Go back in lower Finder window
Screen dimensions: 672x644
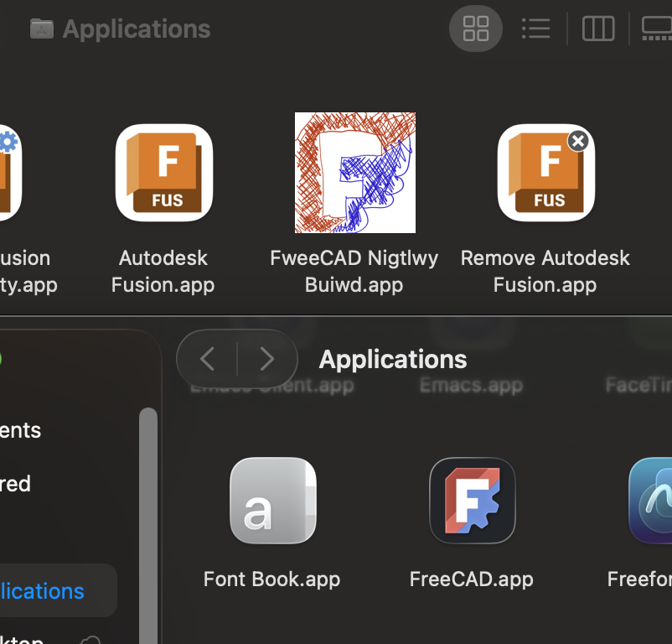pyautogui.click(x=208, y=359)
